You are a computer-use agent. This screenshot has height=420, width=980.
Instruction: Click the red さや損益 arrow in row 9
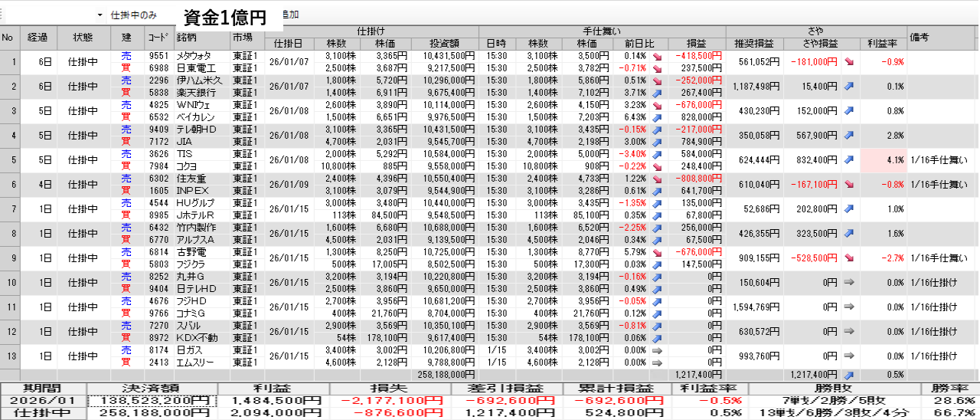tap(849, 258)
